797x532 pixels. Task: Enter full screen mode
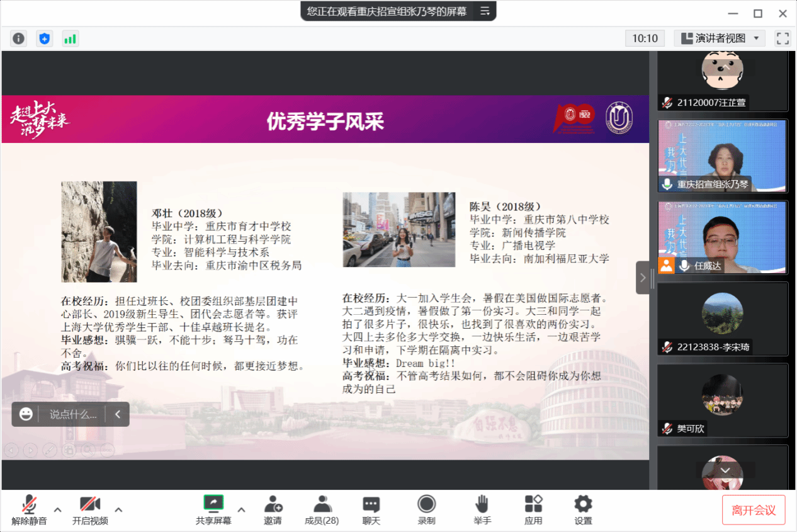(x=783, y=38)
